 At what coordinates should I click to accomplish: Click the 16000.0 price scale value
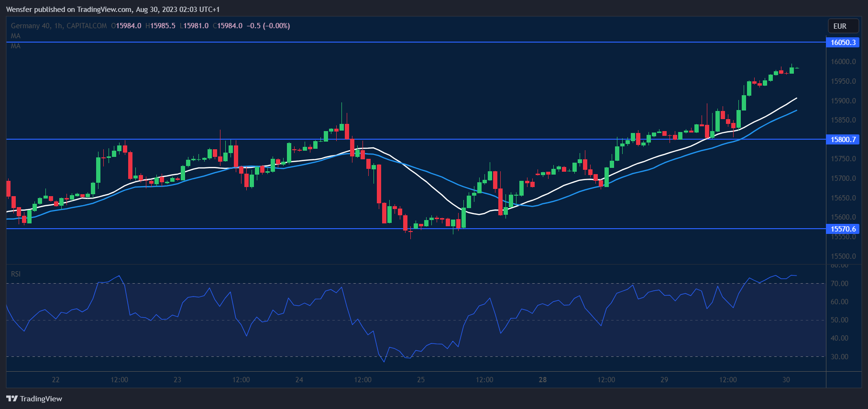coord(843,62)
